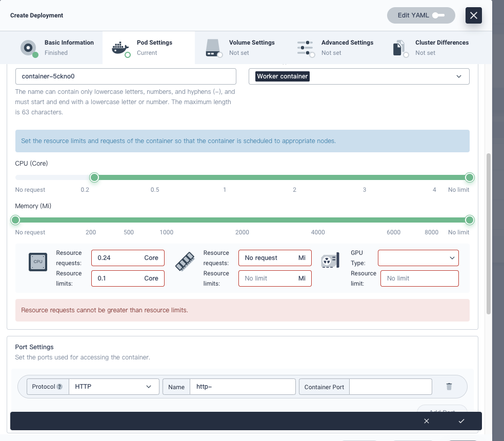504x441 pixels.
Task: Dismiss bottom bar using its X icon
Action: point(426,421)
